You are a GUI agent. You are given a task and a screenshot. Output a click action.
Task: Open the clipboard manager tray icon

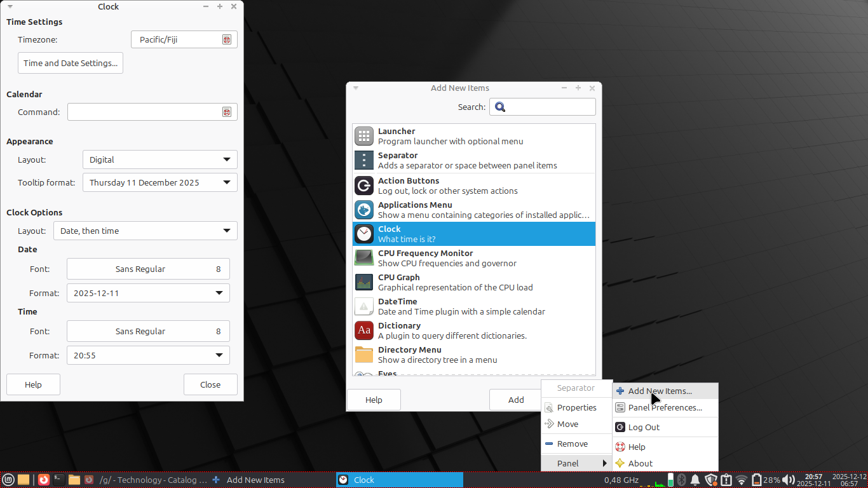[726, 480]
